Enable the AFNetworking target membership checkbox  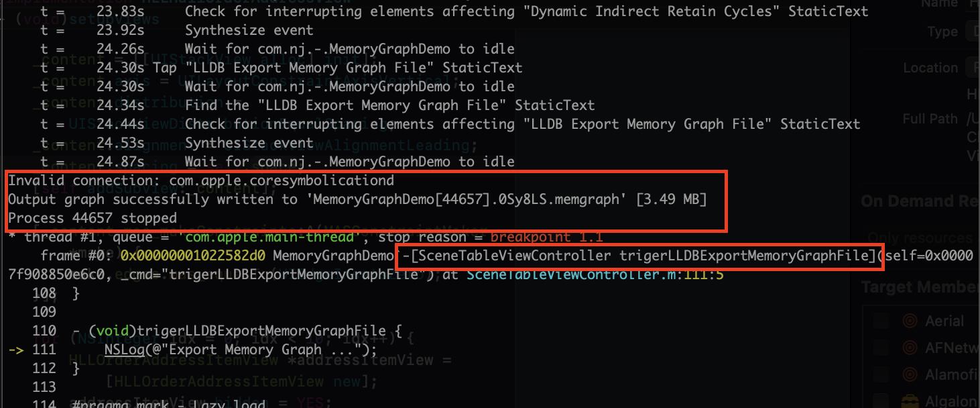881,348
